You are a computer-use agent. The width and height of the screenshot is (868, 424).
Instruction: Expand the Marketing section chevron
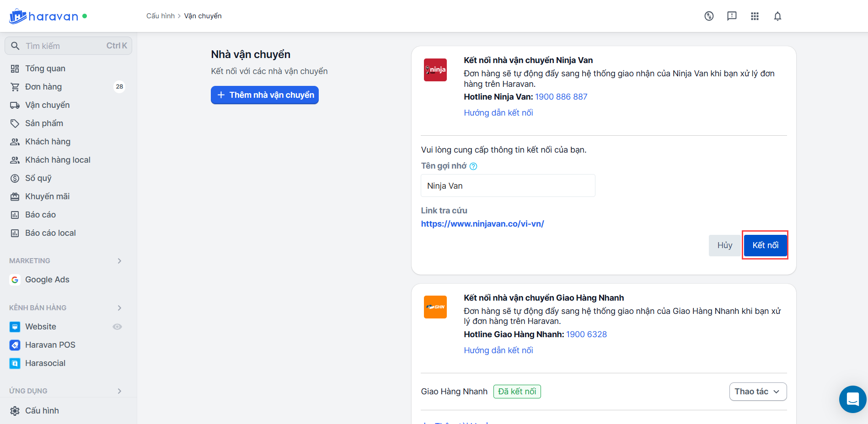point(119,261)
